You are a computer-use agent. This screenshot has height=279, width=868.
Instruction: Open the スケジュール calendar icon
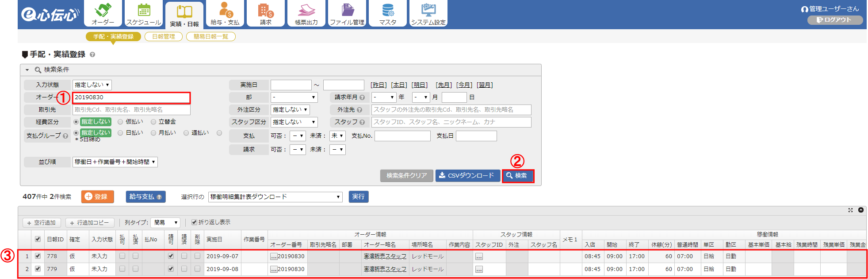point(144,13)
